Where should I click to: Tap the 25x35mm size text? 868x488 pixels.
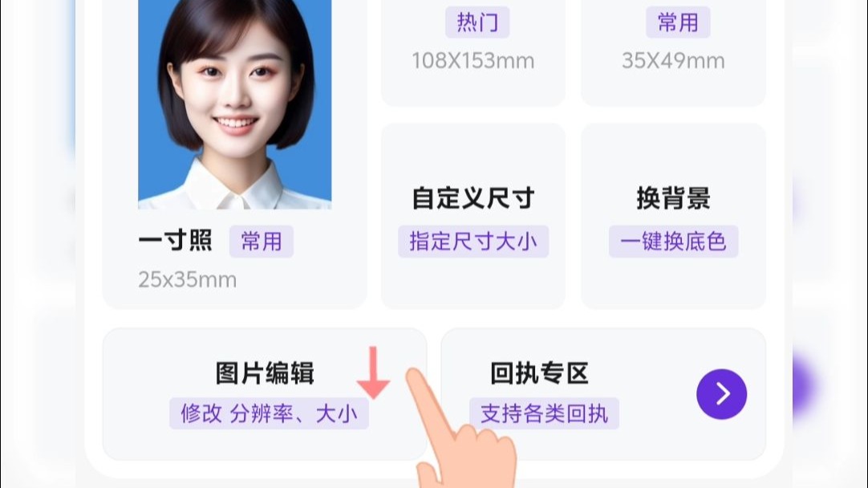[188, 280]
